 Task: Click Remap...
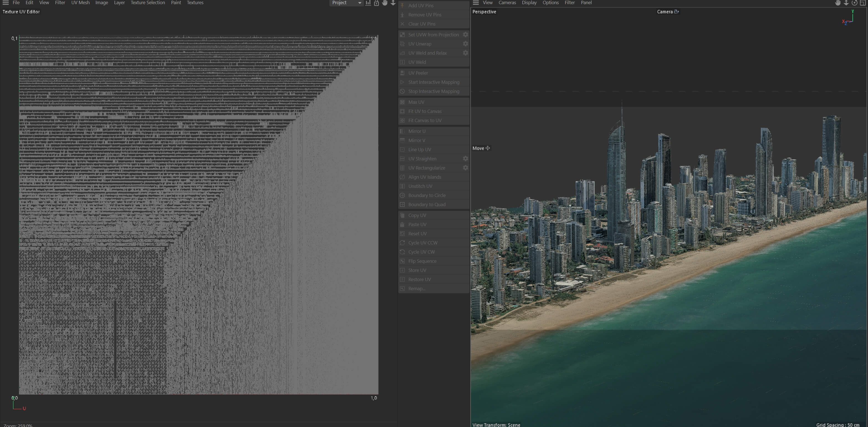pos(434,288)
